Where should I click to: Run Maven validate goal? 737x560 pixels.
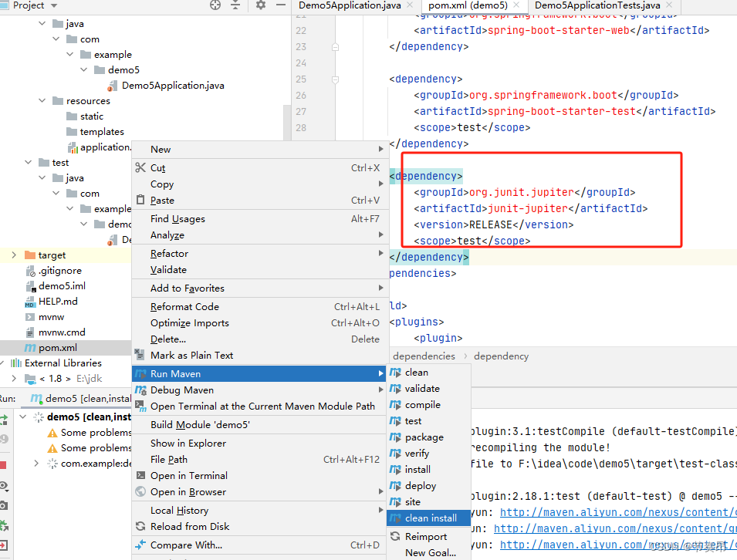coord(428,389)
